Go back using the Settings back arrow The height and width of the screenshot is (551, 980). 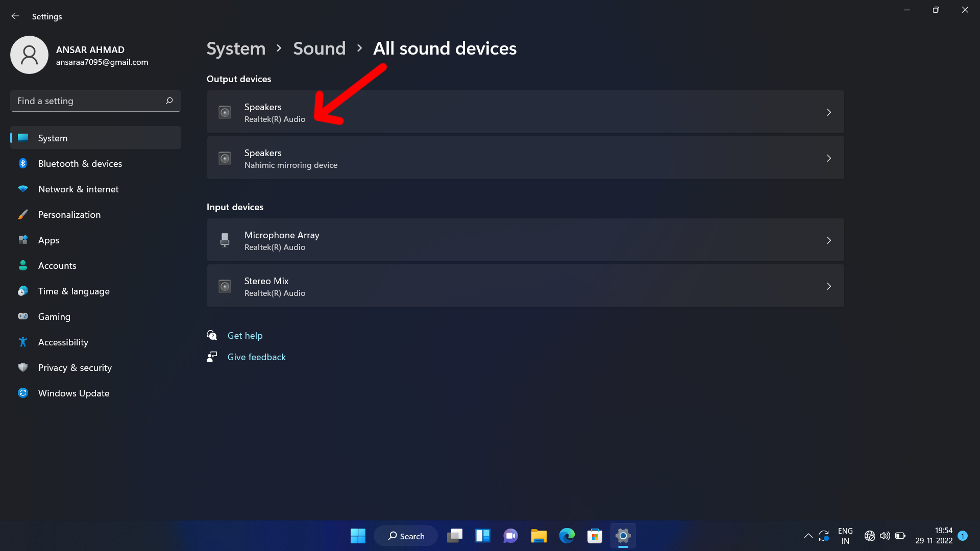point(15,16)
